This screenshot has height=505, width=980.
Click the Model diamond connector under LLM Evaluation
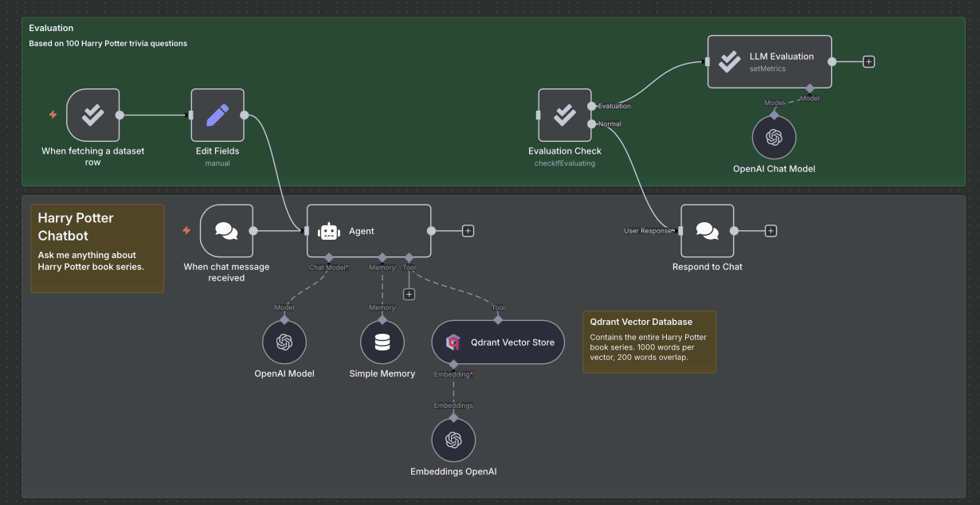[x=809, y=88]
